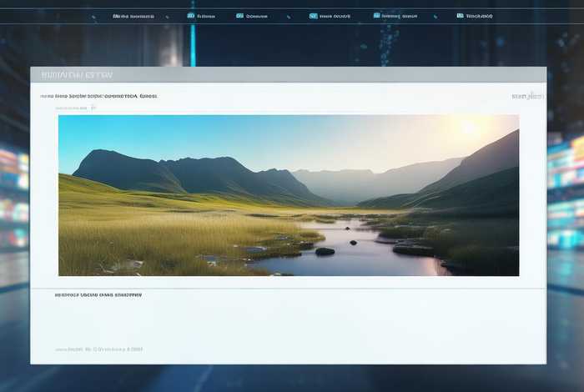Screen dimensions: 584x392
Task: Click the faint footer text at the panel's bottom
Action: click(98, 349)
